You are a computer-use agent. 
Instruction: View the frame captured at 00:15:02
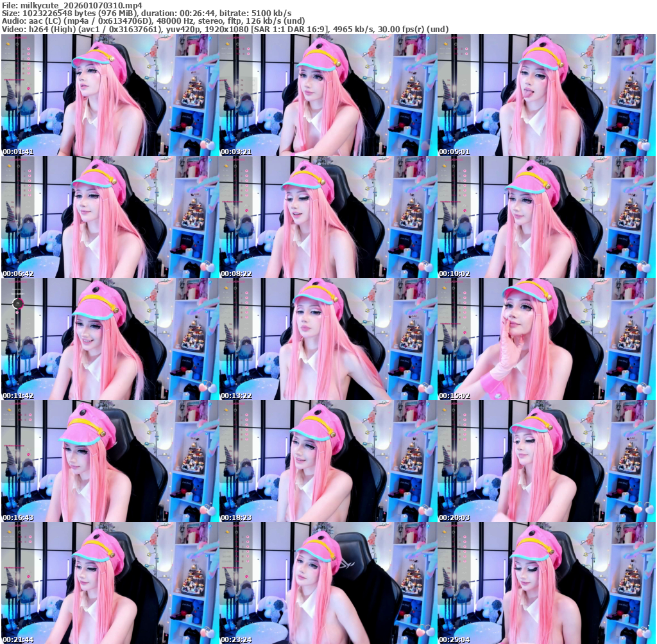(x=547, y=339)
